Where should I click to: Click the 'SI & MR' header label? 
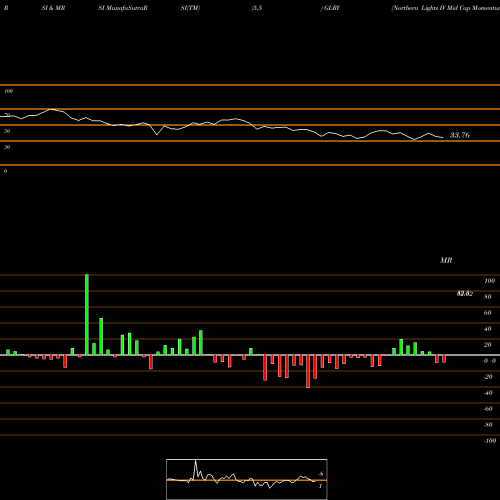[53, 8]
